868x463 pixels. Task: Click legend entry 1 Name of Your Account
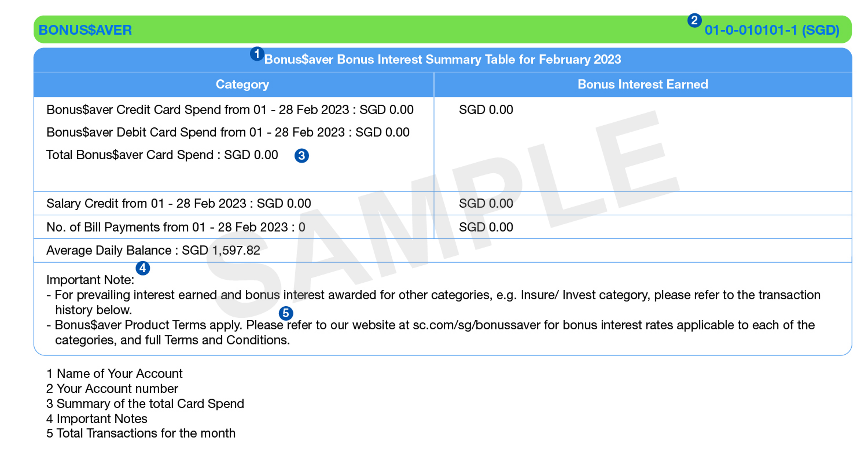coord(114,373)
